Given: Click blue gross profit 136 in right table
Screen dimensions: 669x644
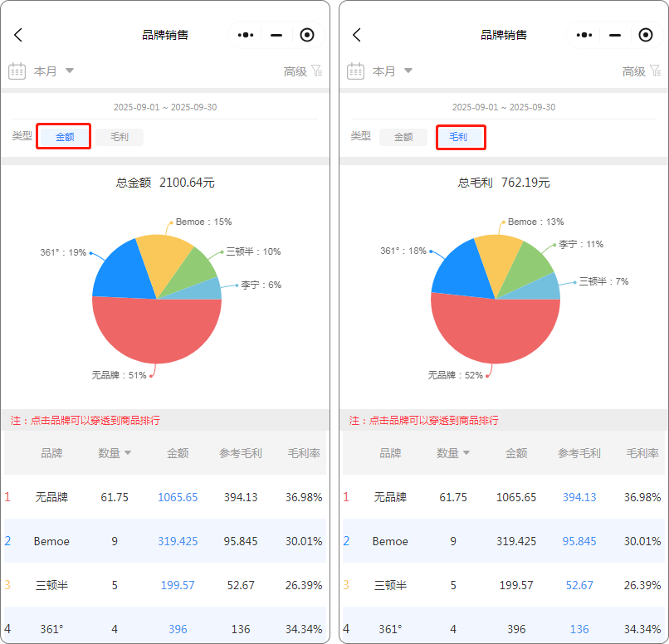Looking at the screenshot, I should click(579, 629).
